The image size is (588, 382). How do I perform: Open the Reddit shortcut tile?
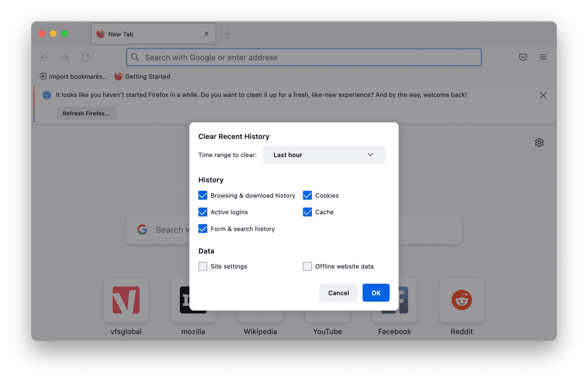[x=462, y=300]
